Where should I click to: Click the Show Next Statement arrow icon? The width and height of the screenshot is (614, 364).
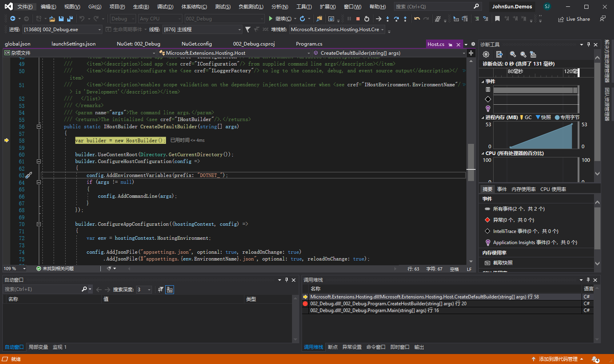tap(379, 19)
